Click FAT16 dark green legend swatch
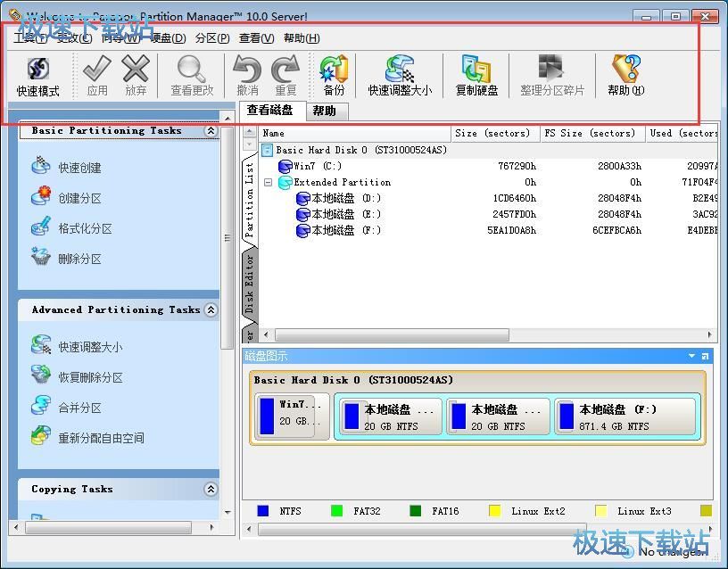This screenshot has height=569, width=728. [x=416, y=511]
